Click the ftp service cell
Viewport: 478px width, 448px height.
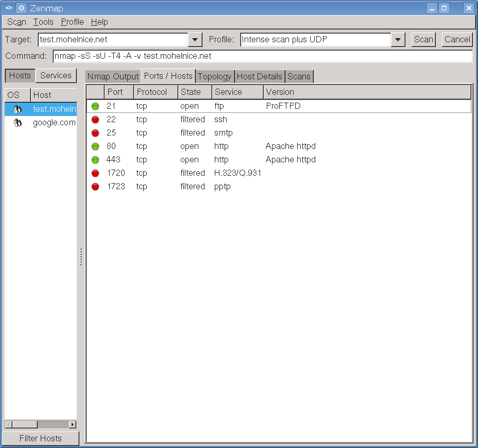click(219, 106)
